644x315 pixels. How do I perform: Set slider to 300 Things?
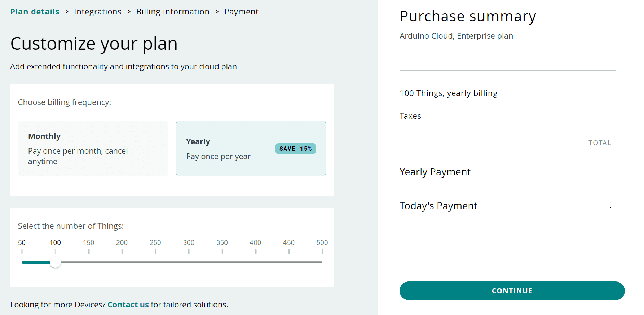click(x=189, y=262)
